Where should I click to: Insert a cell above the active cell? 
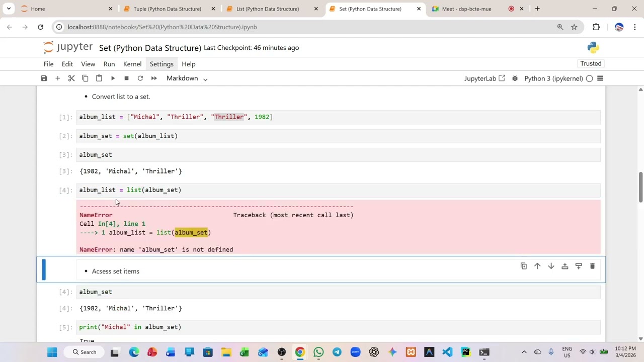pyautogui.click(x=565, y=266)
